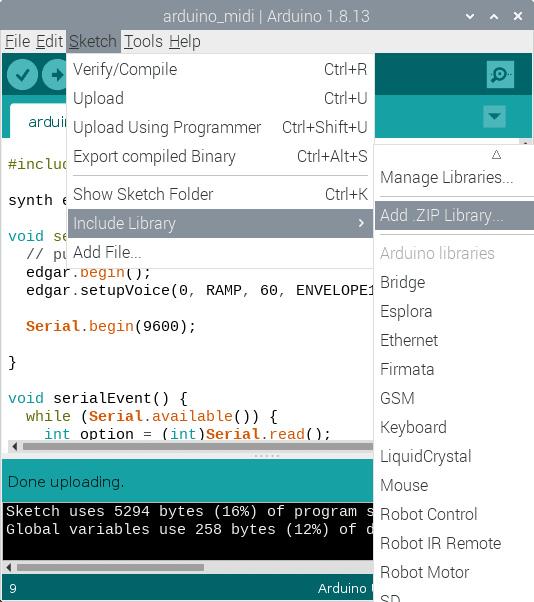The image size is (534, 602).
Task: Click the rolled-up window title bar arrow
Action: pyautogui.click(x=494, y=16)
